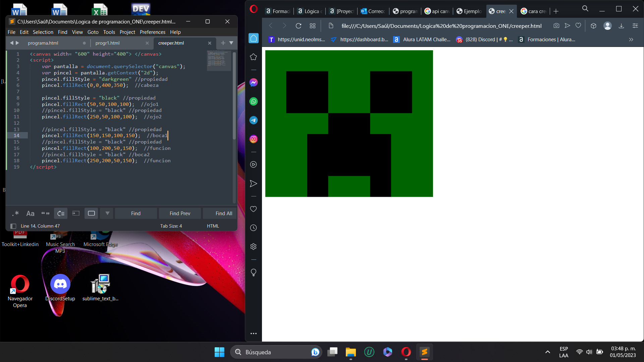Click the Opera logo menu button
Viewport: 644px width, 362px height.
coord(254,9)
